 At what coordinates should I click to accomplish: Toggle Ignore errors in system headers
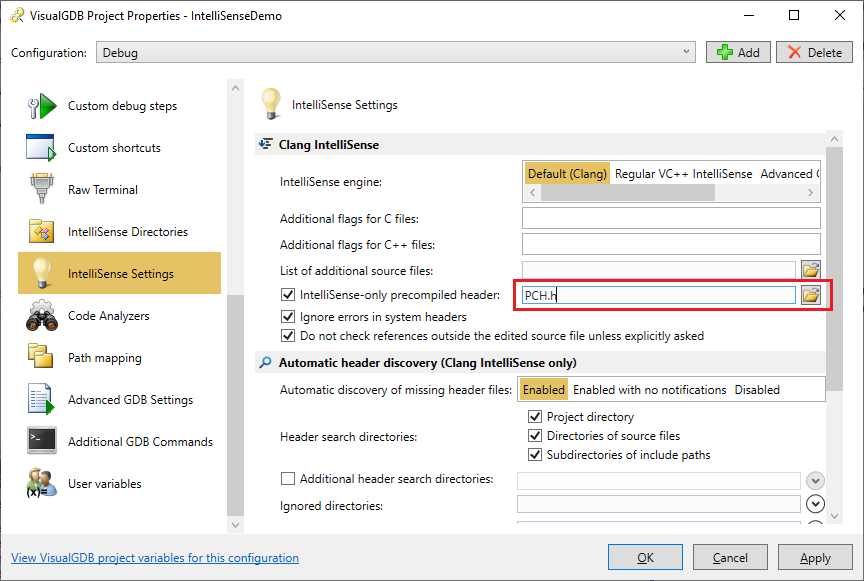pos(288,316)
